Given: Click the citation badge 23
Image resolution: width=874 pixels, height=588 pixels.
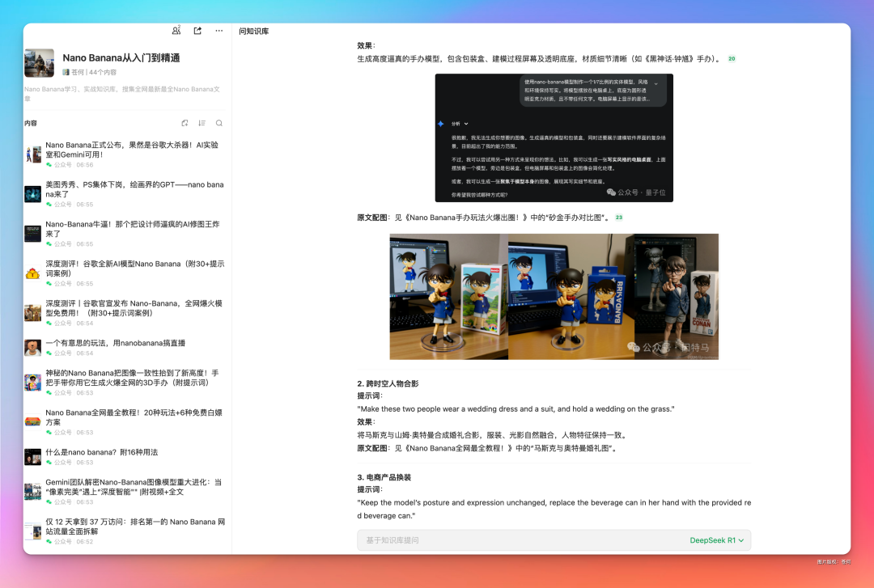Looking at the screenshot, I should pos(619,218).
